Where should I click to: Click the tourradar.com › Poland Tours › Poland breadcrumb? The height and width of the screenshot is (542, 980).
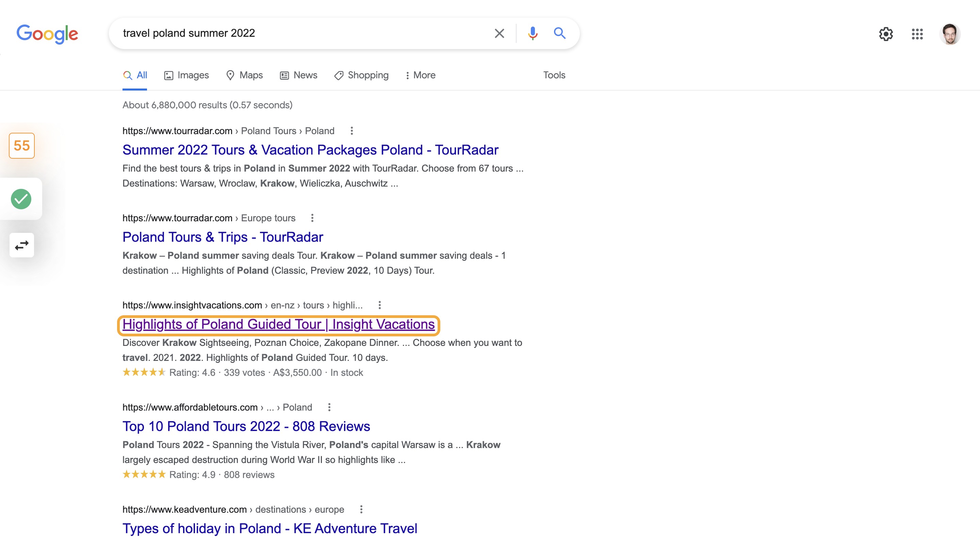(228, 131)
